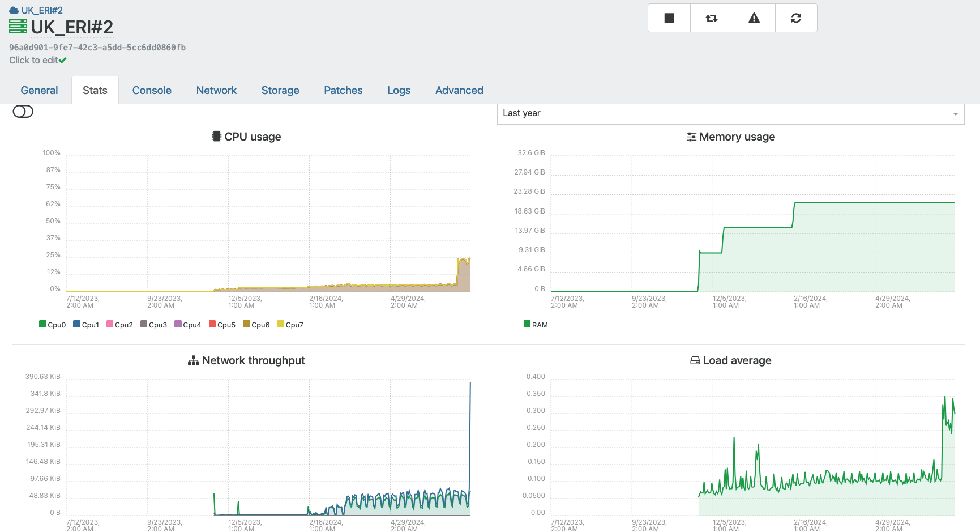The image size is (980, 532).
Task: Click the chip icon beside CPU usage
Action: 216,137
